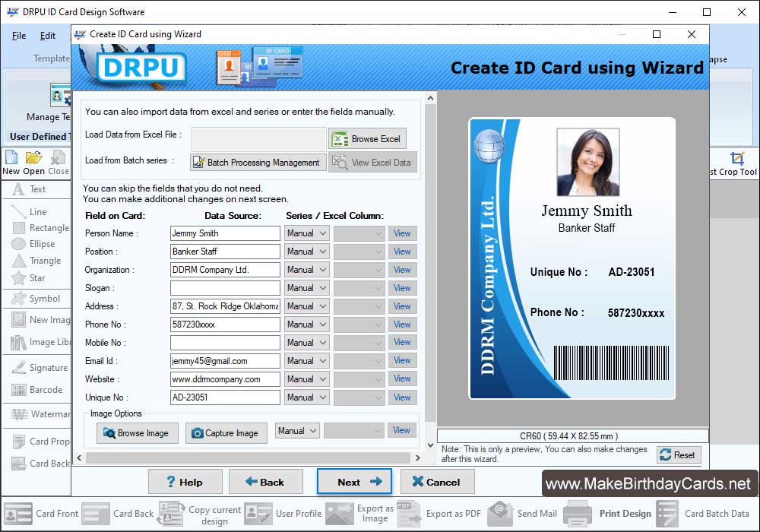The width and height of the screenshot is (760, 532).
Task: Click Send Mail icon
Action: click(x=500, y=514)
